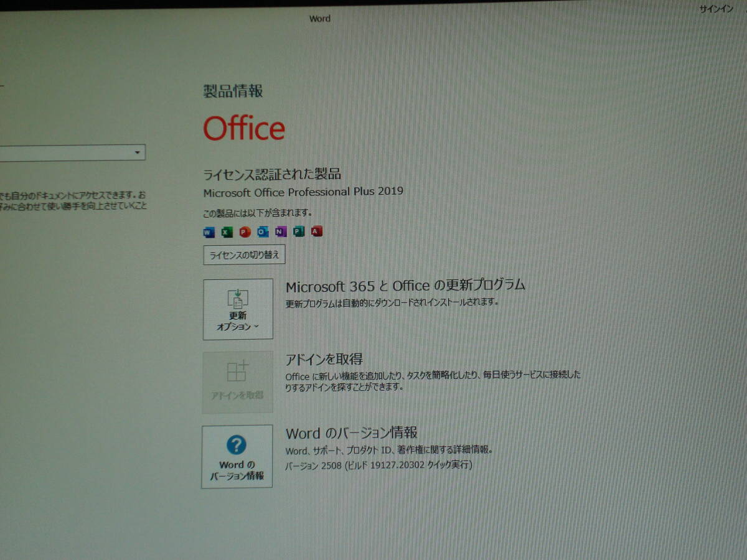Click the Excel app icon
This screenshot has width=747, height=560.
coord(227,232)
